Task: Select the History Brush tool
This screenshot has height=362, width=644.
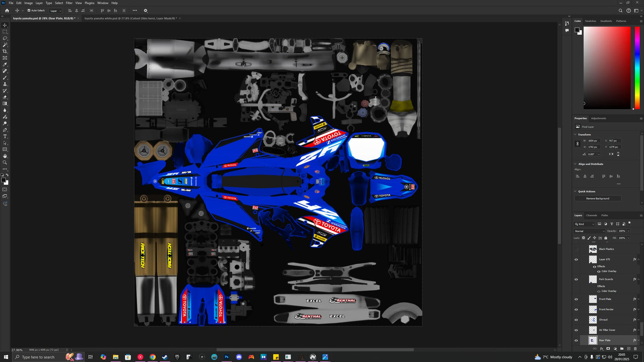Action: (x=5, y=90)
